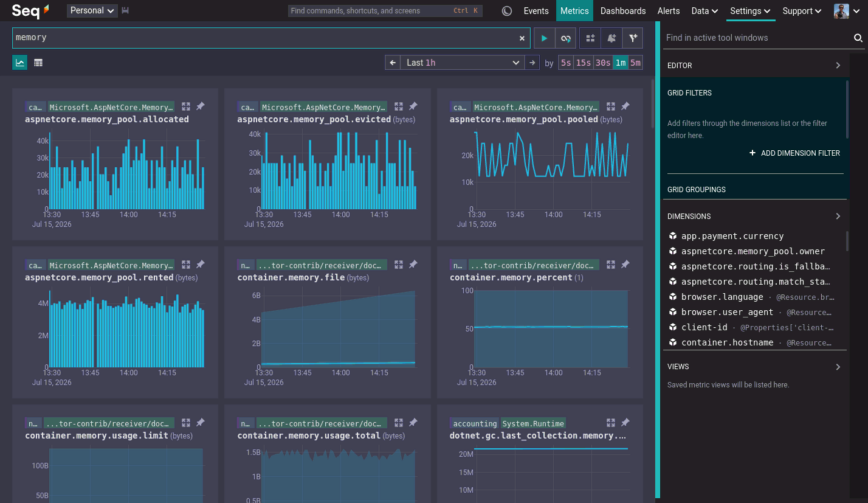
Task: Run the query with the play button
Action: pos(544,38)
